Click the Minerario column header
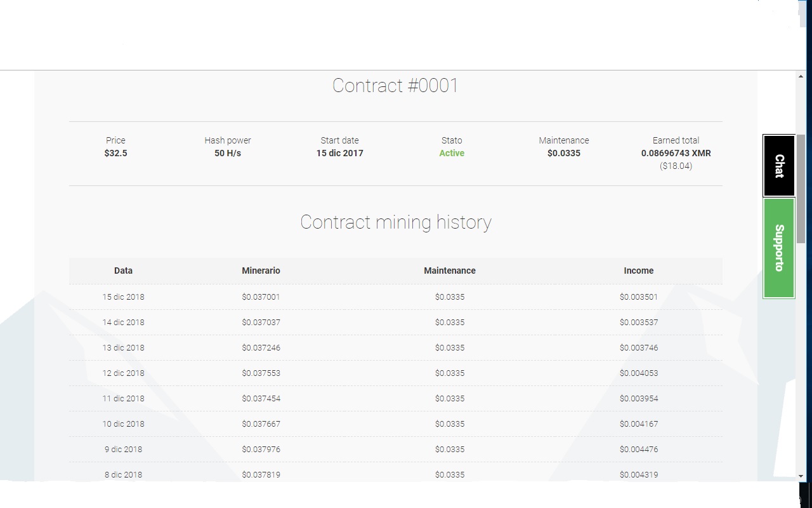Screen dimensions: 812x508 coord(261,271)
